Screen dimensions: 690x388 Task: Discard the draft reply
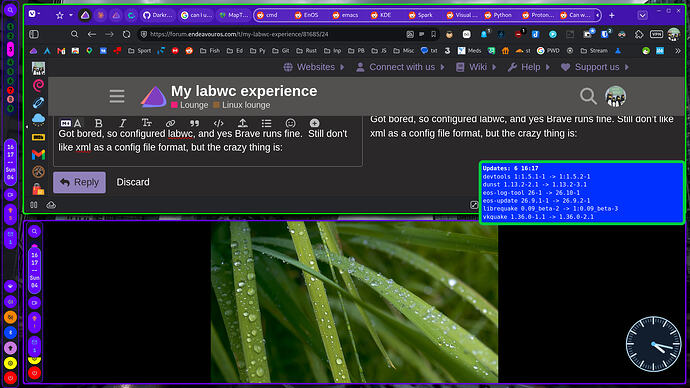point(133,182)
